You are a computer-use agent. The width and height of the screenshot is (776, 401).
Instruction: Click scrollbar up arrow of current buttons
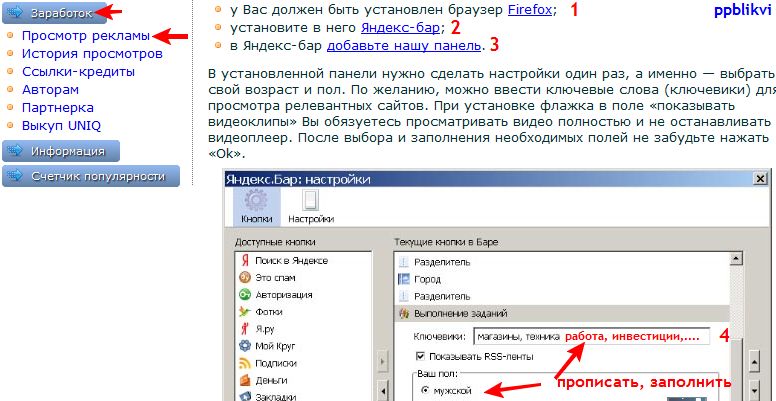(x=736, y=259)
